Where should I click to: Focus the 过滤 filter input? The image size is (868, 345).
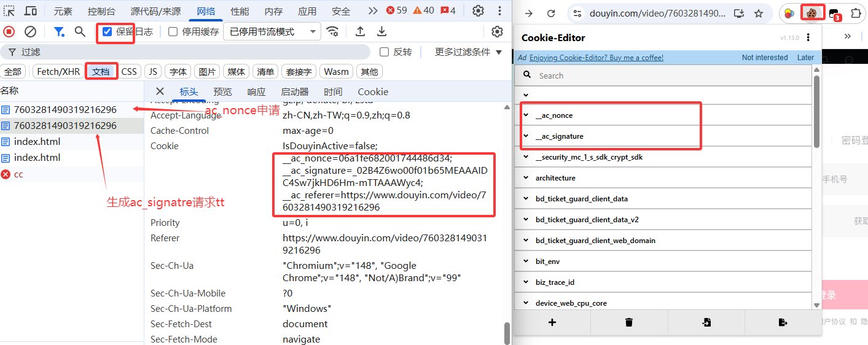point(186,52)
